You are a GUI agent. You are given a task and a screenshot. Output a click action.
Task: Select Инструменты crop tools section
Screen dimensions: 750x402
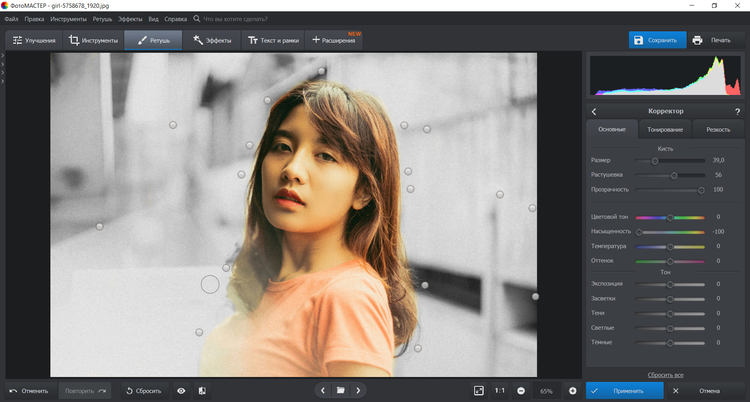pos(92,40)
